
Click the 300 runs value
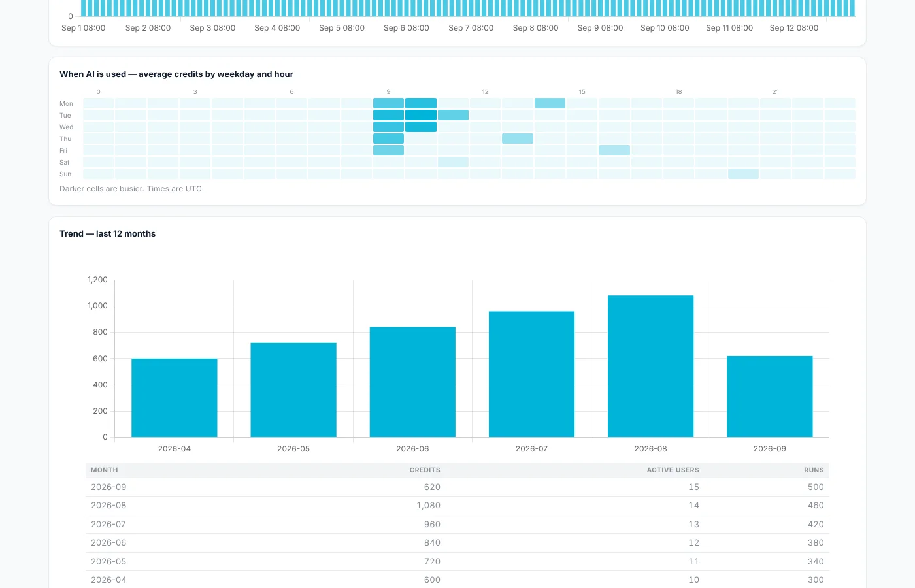pyautogui.click(x=816, y=580)
